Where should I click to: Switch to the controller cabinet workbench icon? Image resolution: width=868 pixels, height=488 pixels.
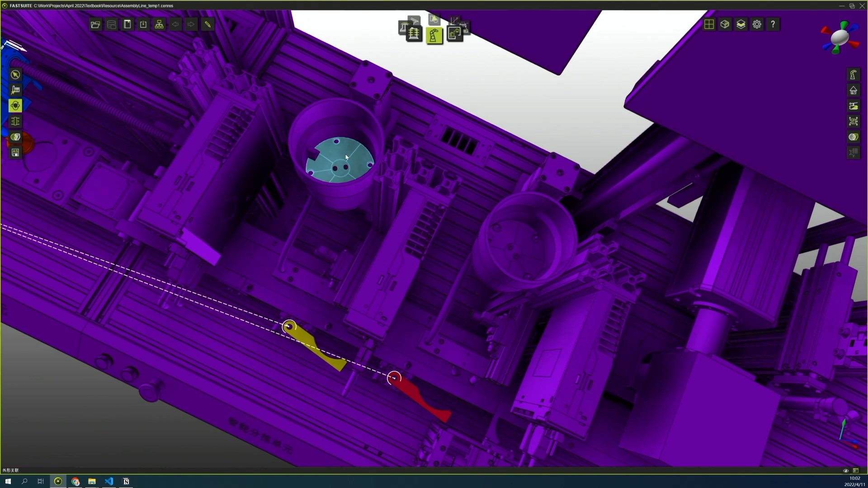[413, 33]
